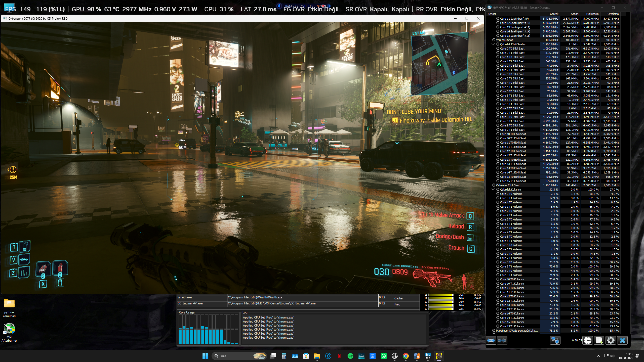Select the Core 15 T1 Kullanım row

click(553, 326)
